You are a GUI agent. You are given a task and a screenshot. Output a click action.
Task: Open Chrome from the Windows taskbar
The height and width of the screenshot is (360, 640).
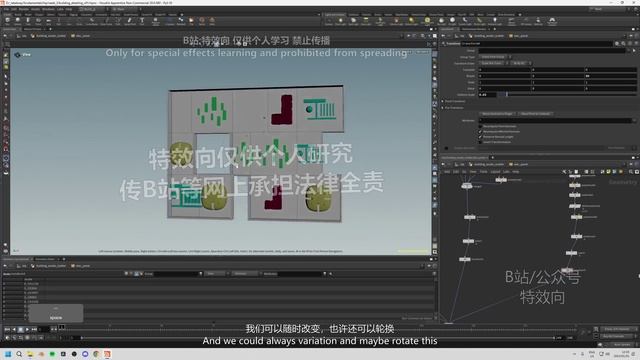coord(96,354)
